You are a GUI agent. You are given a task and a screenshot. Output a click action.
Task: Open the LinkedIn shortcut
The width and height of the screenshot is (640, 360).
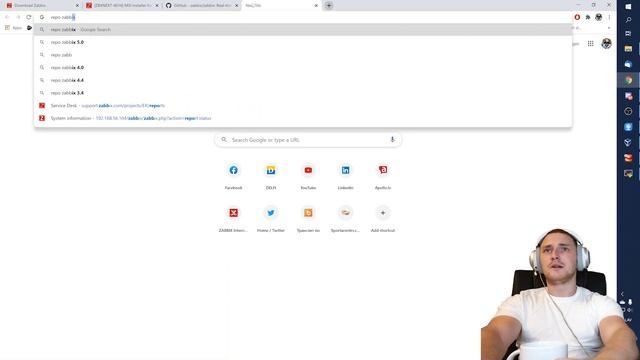coord(346,176)
